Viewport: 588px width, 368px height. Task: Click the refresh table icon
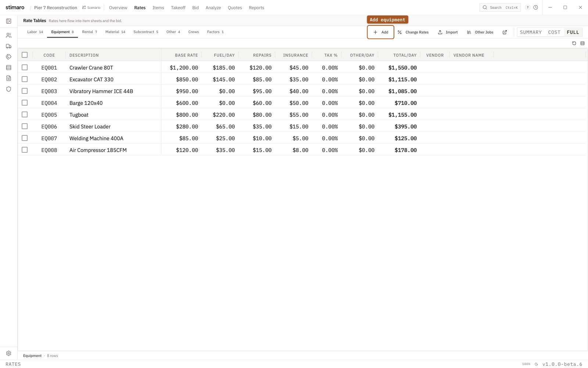(574, 43)
